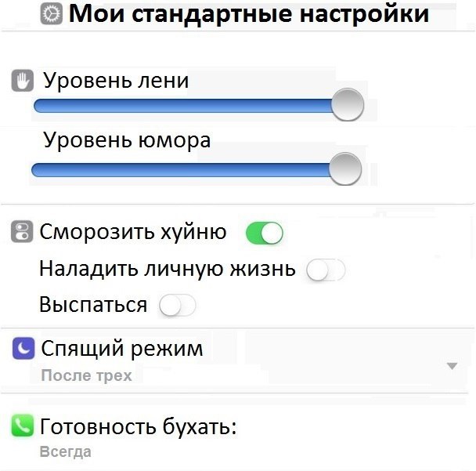Turn on the Выспаться switch
Screen dimensions: 476x471
click(x=177, y=306)
